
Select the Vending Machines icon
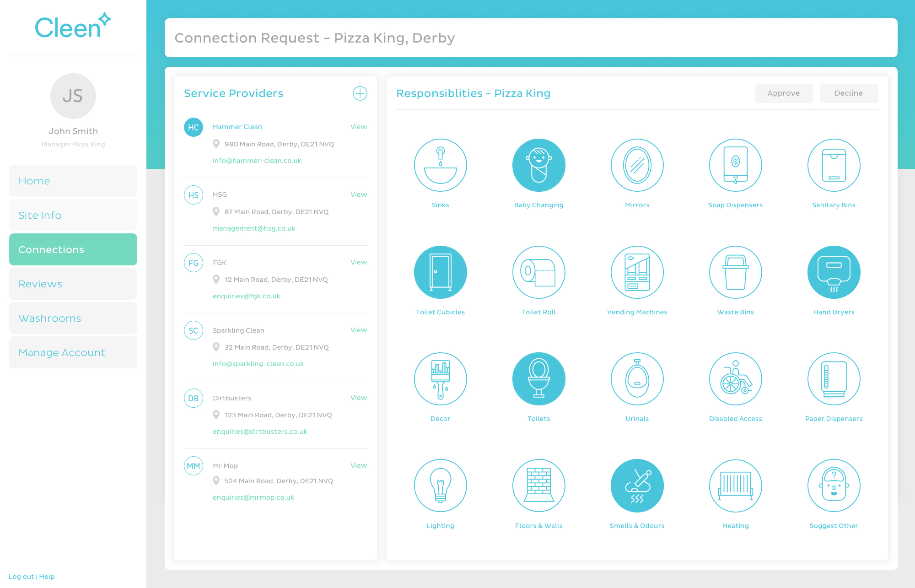coord(637,272)
